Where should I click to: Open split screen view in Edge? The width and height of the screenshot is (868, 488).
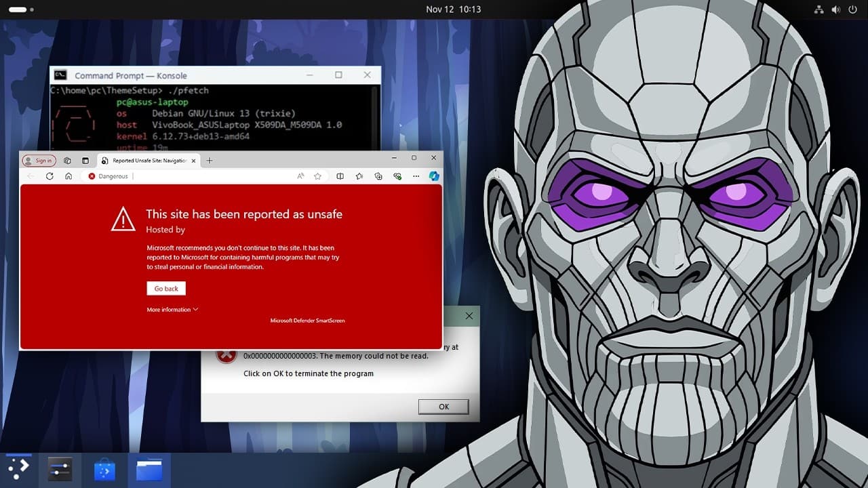[340, 176]
